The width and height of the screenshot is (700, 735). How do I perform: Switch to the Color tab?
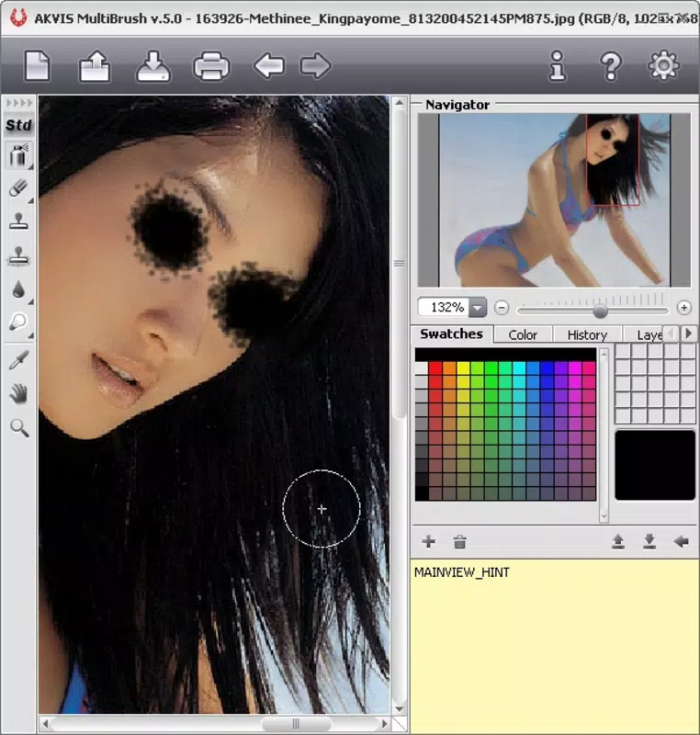tap(523, 334)
